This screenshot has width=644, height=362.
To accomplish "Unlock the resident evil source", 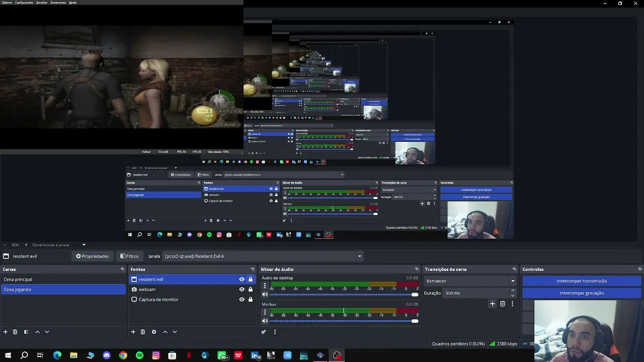I will [x=251, y=280].
